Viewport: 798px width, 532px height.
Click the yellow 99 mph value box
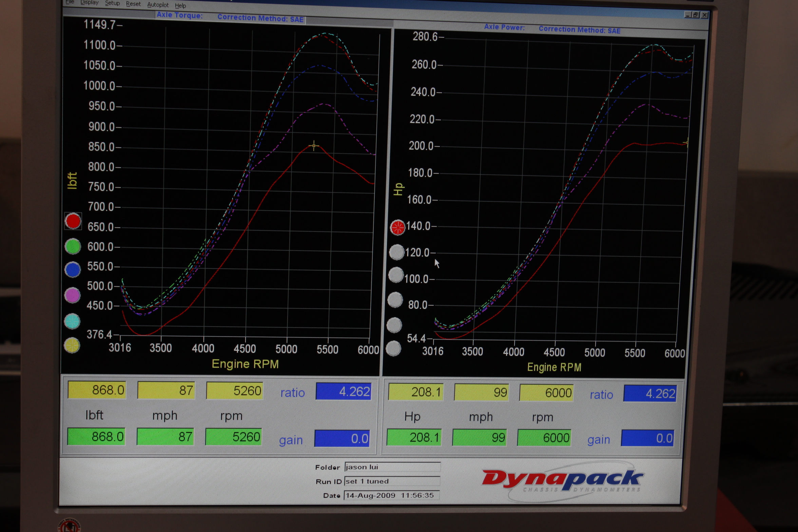(481, 393)
